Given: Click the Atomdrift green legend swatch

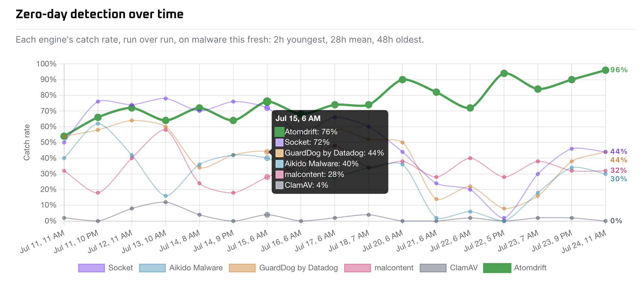Looking at the screenshot, I should [x=497, y=268].
